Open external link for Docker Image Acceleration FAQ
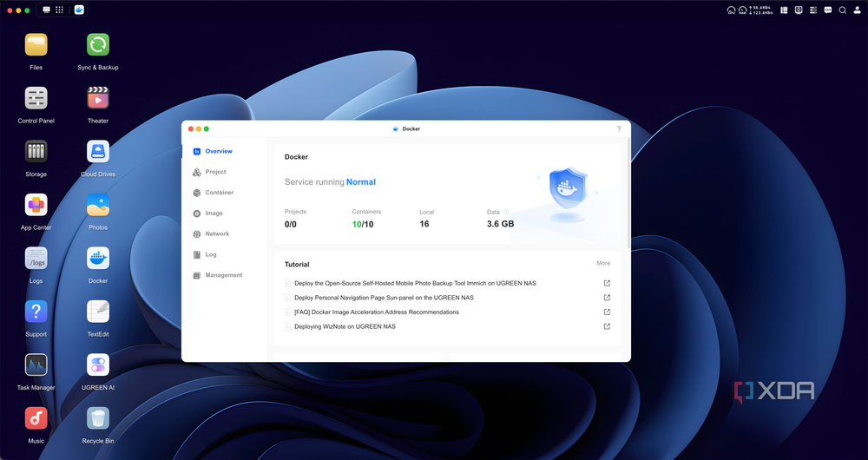 tap(608, 312)
